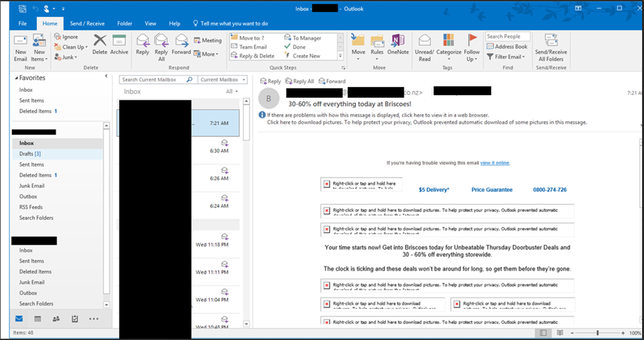This screenshot has height=340, width=644.
Task: Select the Home tab
Action: pos(50,23)
